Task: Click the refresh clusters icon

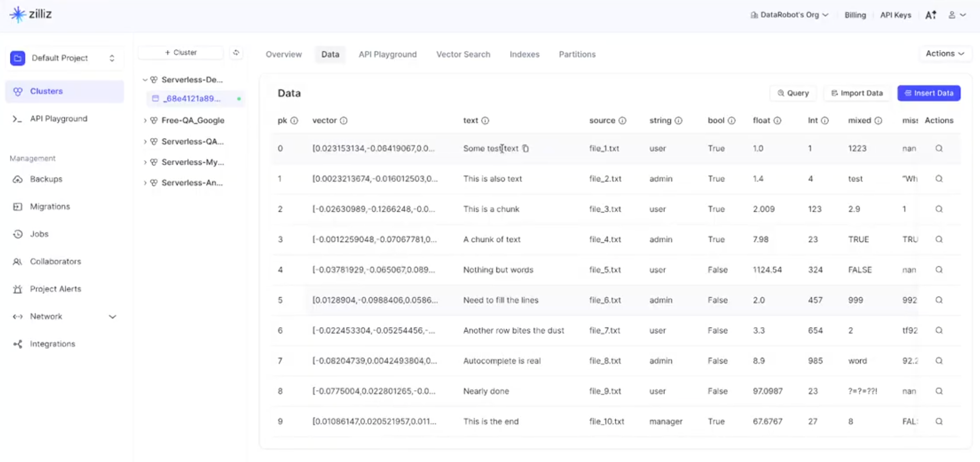Action: click(236, 53)
